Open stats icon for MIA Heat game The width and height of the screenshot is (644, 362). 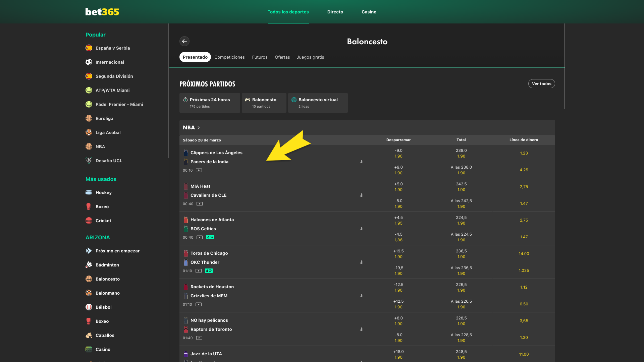[x=362, y=195]
